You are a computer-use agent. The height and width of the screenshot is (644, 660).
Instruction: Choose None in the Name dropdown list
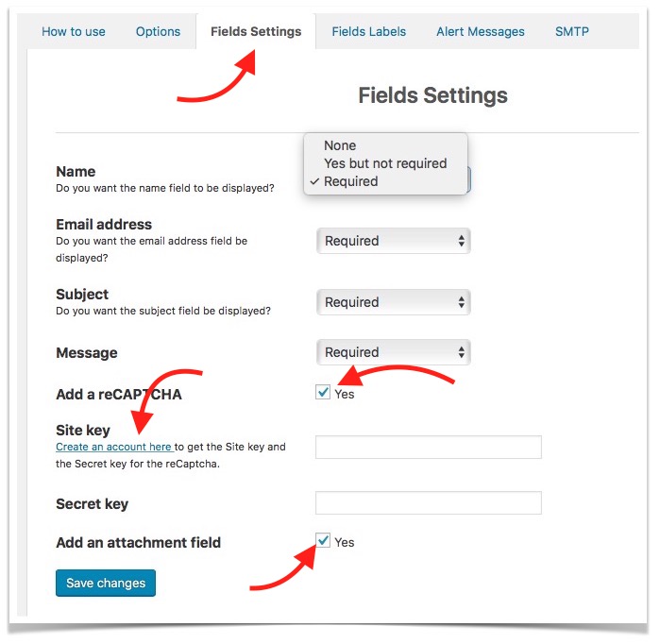pyautogui.click(x=340, y=145)
